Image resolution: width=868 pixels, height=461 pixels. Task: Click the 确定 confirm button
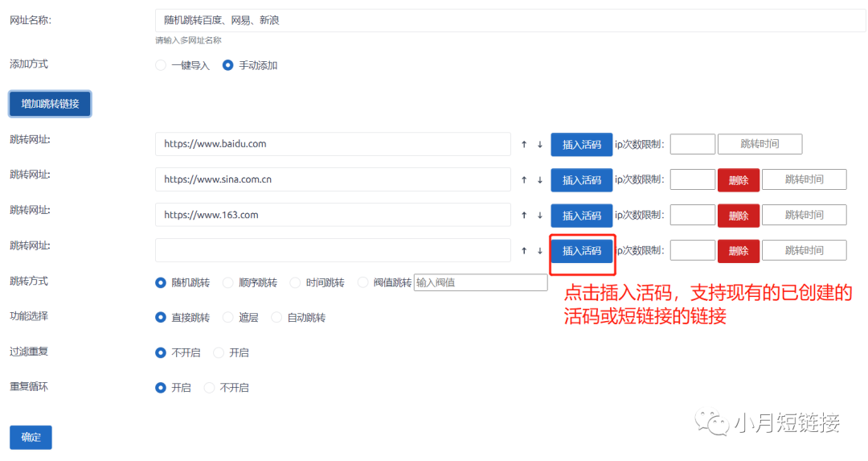[x=31, y=438]
